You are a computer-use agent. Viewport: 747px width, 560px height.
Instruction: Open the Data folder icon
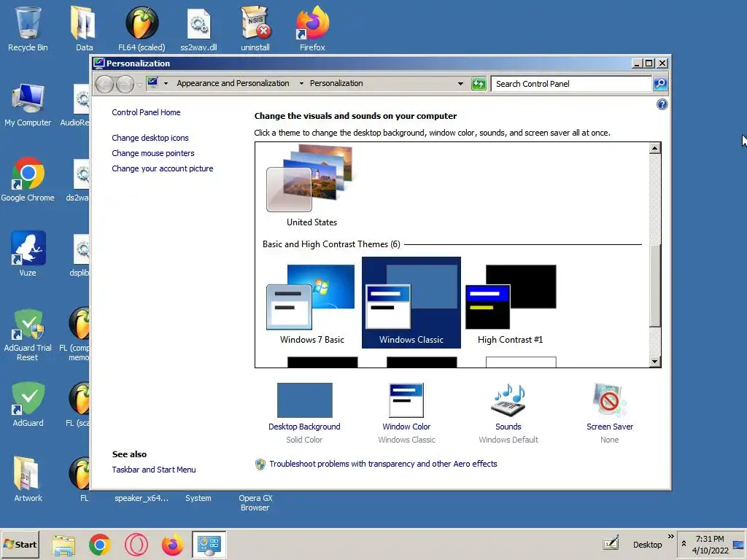tap(84, 28)
